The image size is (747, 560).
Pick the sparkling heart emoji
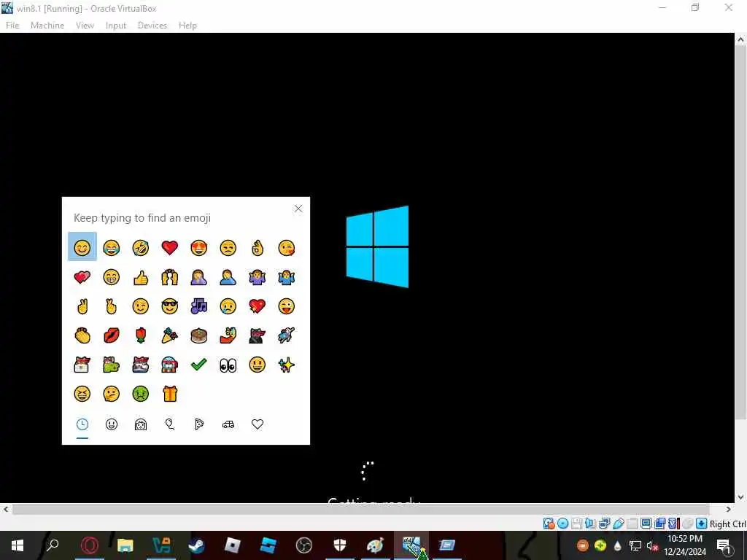[x=258, y=306]
